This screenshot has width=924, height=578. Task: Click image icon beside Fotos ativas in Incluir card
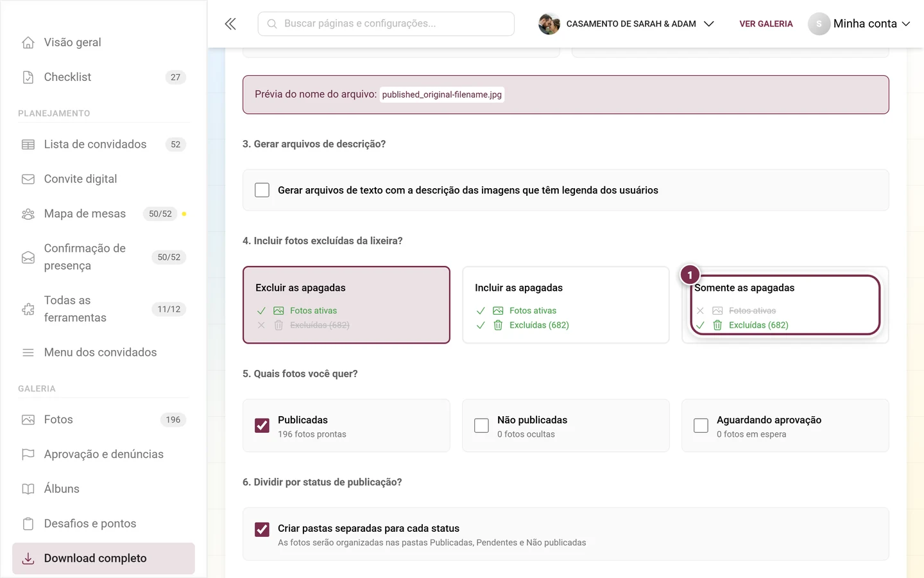(498, 311)
